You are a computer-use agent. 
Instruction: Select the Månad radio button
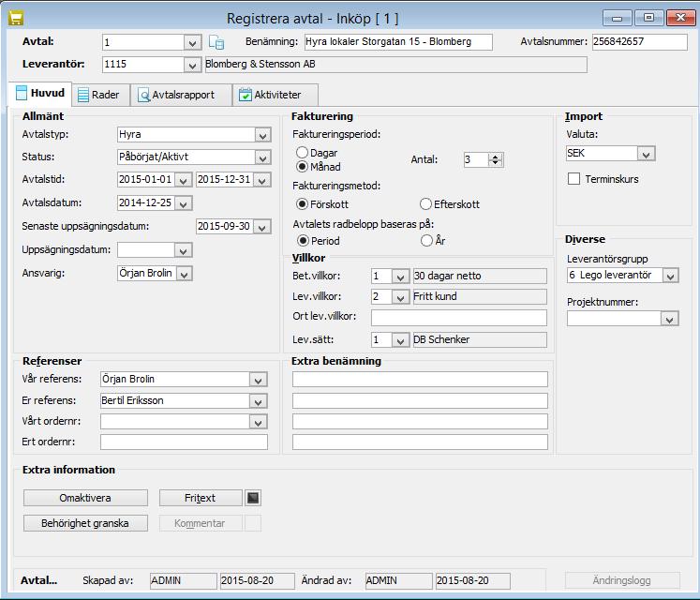pos(303,167)
